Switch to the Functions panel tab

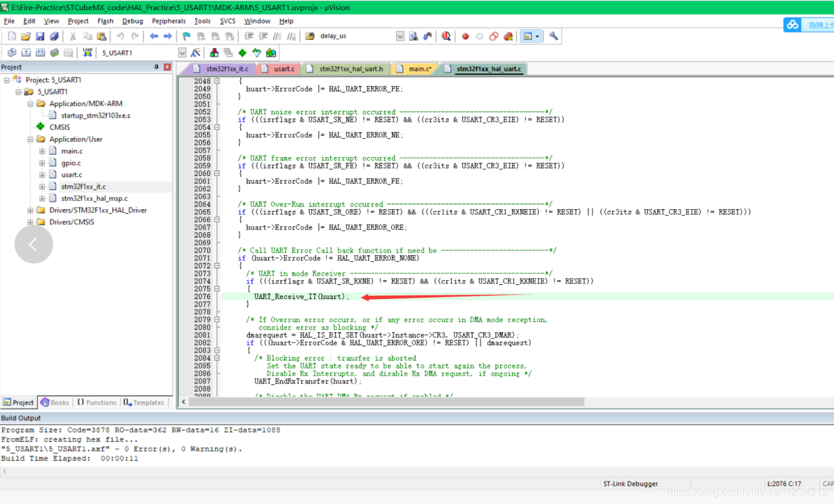[x=96, y=403]
